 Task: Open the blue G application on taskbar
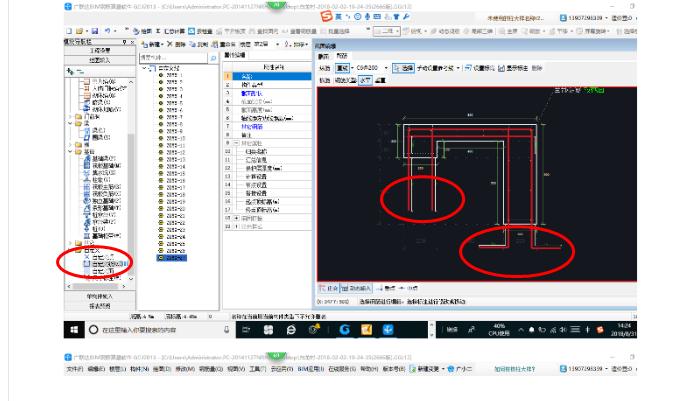click(x=344, y=330)
